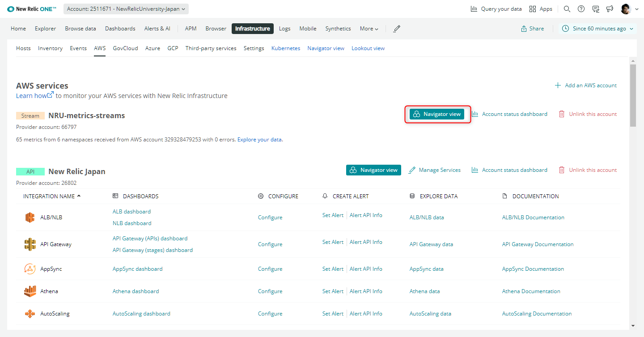
Task: Click the user avatar picture
Action: point(626,9)
